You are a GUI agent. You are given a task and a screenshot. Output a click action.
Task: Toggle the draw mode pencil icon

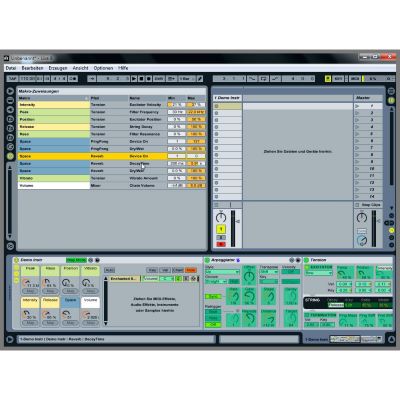click(200, 79)
